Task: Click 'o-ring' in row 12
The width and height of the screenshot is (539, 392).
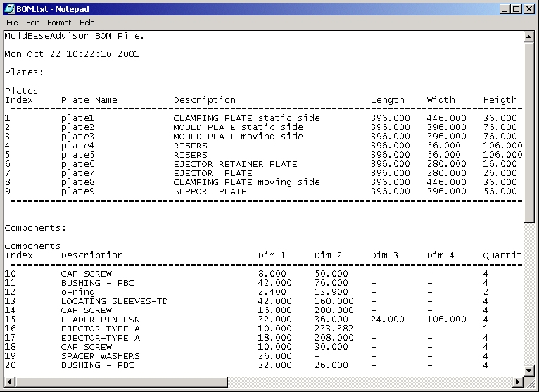Action: (x=77, y=292)
